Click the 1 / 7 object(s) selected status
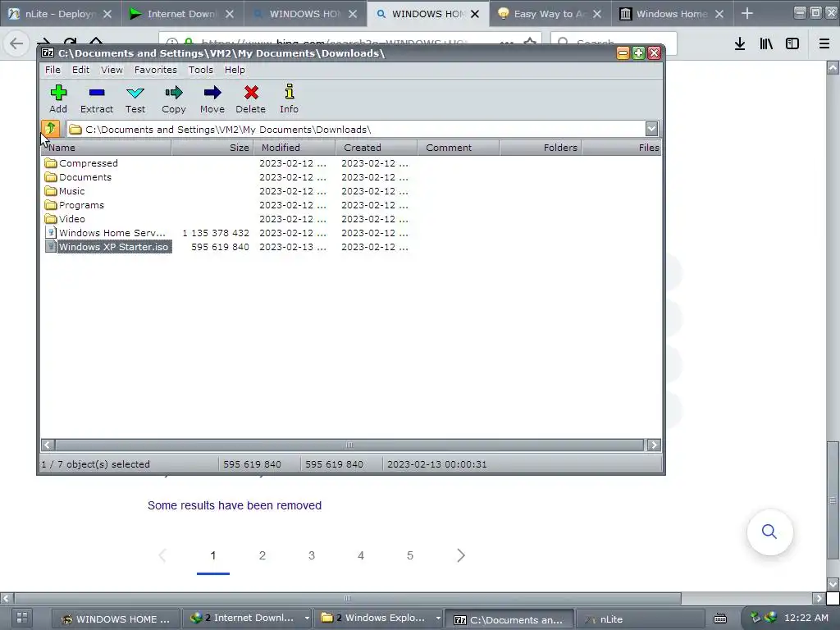Screen dimensions: 840x630 96,464
